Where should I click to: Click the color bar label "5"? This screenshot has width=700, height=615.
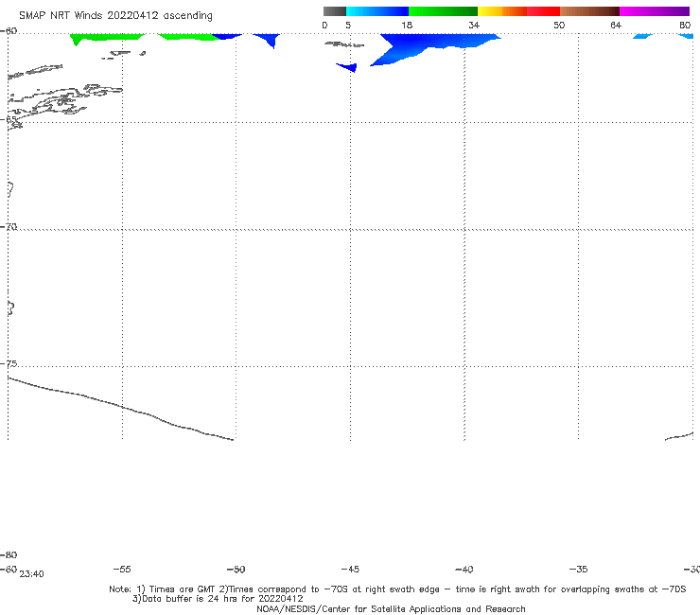(348, 25)
